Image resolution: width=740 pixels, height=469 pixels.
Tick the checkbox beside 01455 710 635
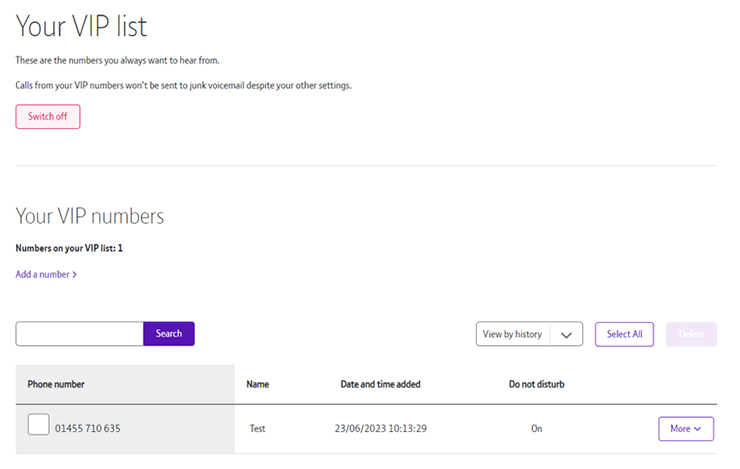[38, 425]
